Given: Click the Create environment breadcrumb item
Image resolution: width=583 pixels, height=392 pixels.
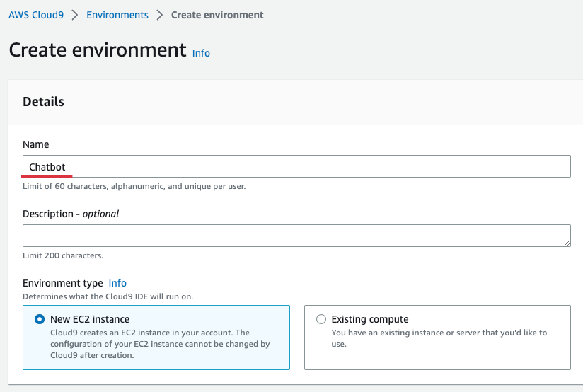Looking at the screenshot, I should pos(217,15).
